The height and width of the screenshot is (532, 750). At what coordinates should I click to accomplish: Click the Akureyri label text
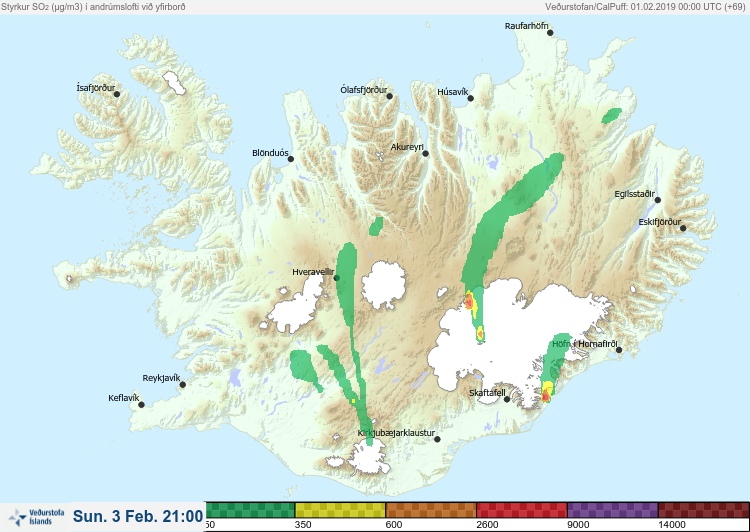click(407, 147)
